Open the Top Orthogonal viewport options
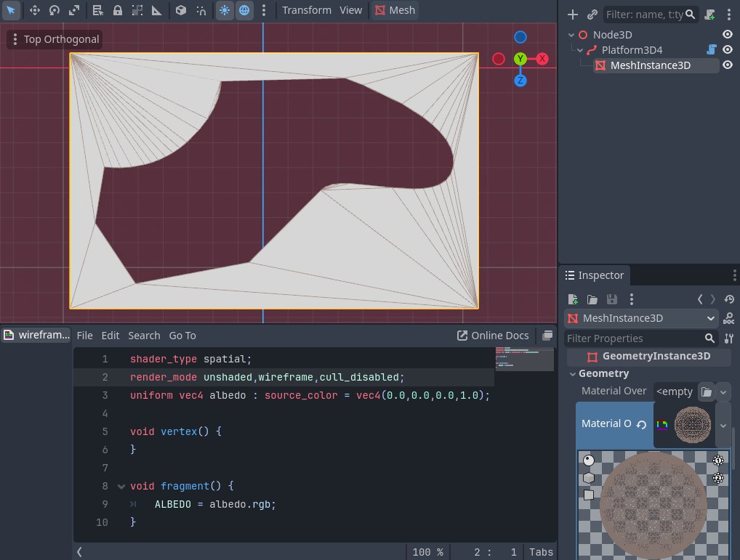The width and height of the screenshot is (740, 560). click(55, 39)
